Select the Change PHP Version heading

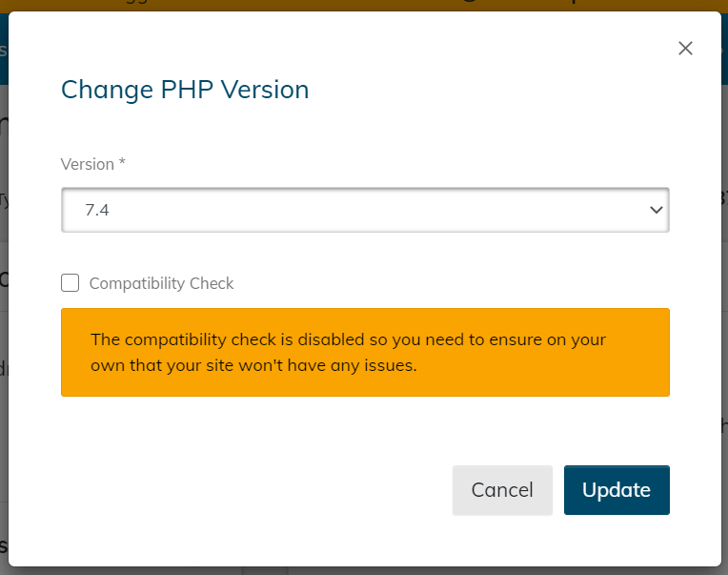coord(185,90)
